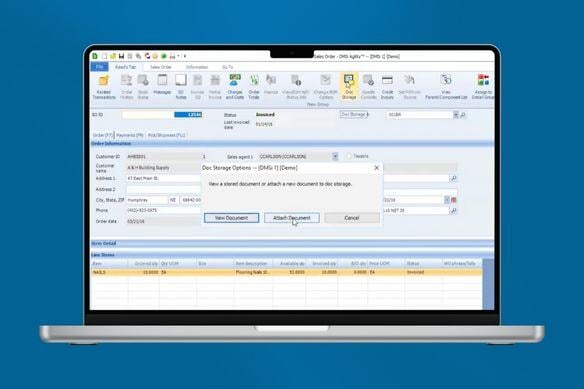Switch to the Sales Order ribbon tab
Image resolution: width=584 pixels, height=389 pixels.
point(161,67)
